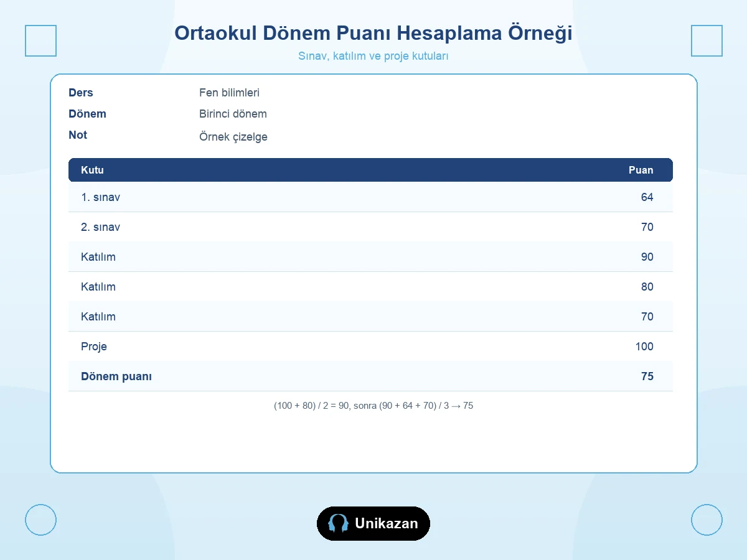Click the score 64 for 1. sınav
The image size is (747, 560).
pos(647,197)
